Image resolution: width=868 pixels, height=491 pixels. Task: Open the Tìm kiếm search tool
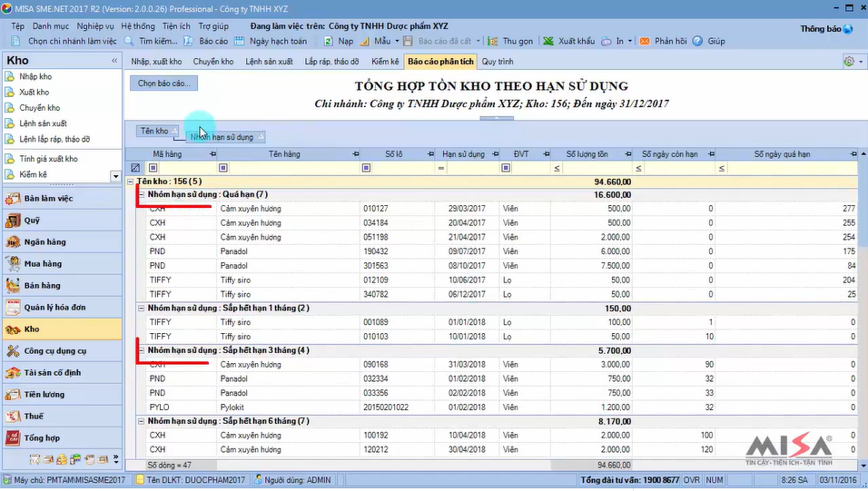tap(151, 41)
